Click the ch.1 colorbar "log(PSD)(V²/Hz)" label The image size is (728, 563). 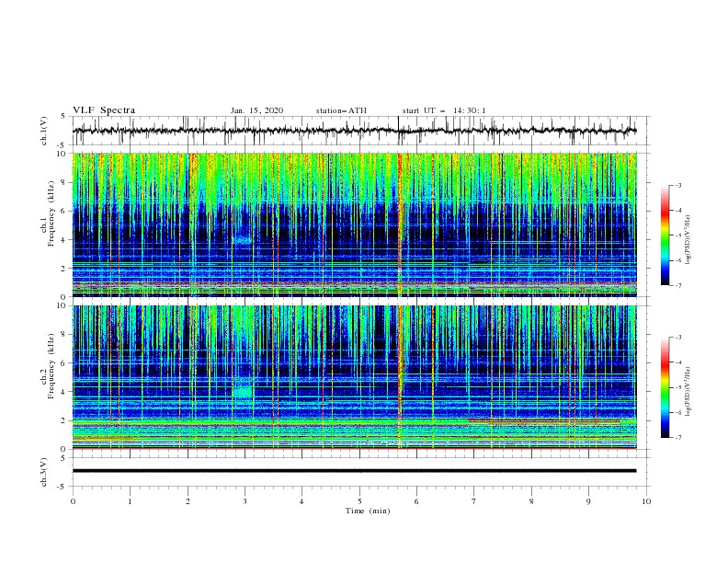click(688, 240)
